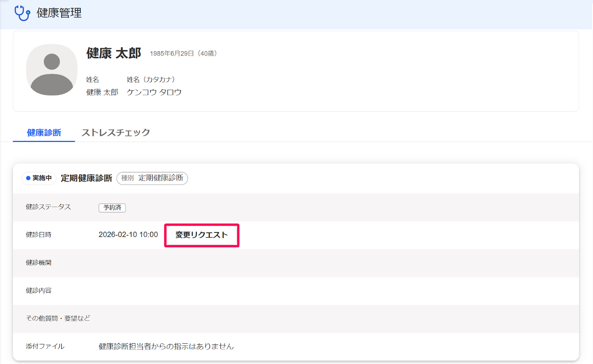Select the 健康診断 tab
This screenshot has height=364, width=593.
click(44, 133)
